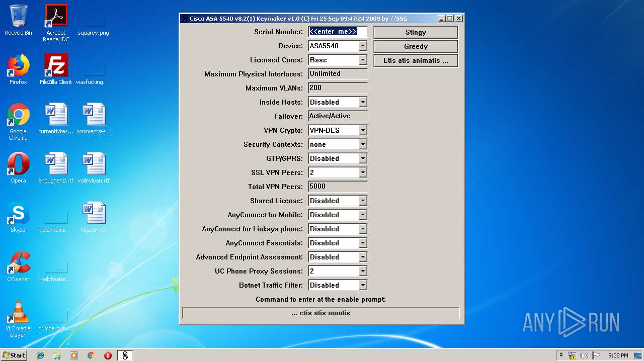Open AnyConnect for Linksys phone dropdown
This screenshot has width=644, height=362.
click(363, 229)
